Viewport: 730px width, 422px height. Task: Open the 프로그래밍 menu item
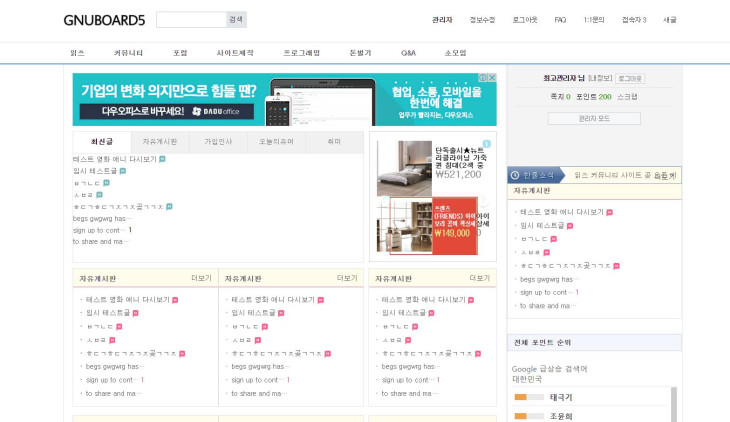click(301, 52)
